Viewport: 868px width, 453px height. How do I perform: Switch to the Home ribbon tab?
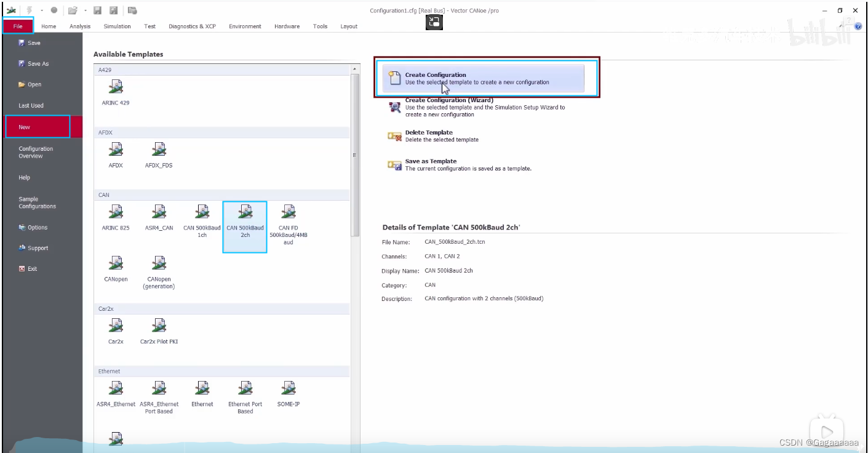tap(49, 26)
